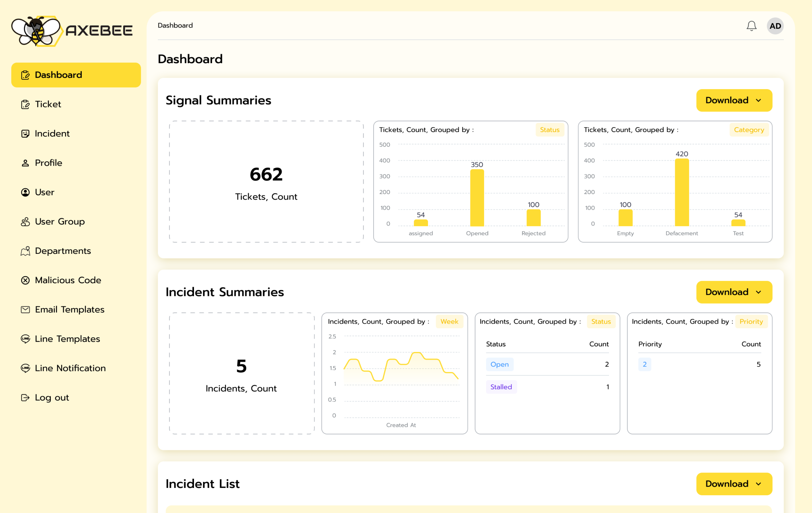
Task: Open the Incident Summaries Download dropdown
Action: click(x=734, y=292)
